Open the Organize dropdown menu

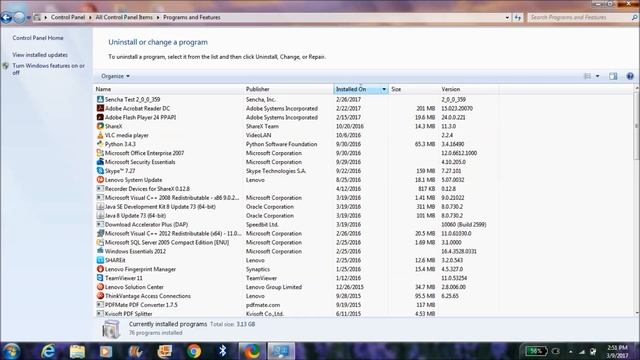tap(116, 76)
